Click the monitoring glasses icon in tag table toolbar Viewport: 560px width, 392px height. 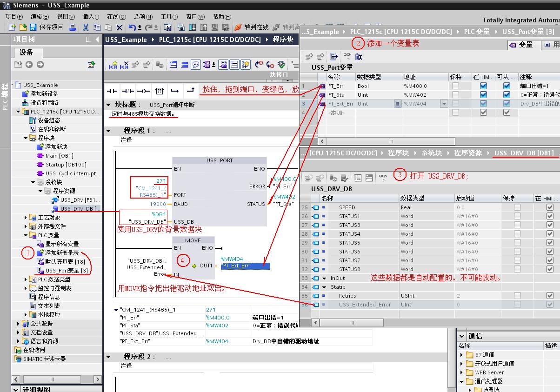(x=347, y=56)
